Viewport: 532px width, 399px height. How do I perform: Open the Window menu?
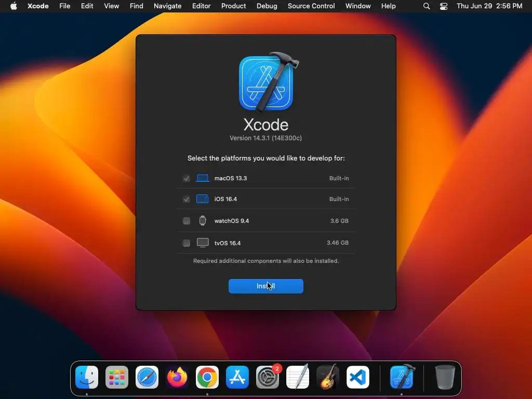(x=358, y=6)
